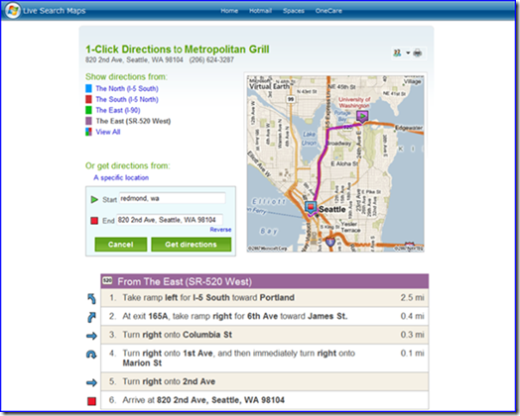Select step 1 Take ramp left for I-5 South

point(265,298)
